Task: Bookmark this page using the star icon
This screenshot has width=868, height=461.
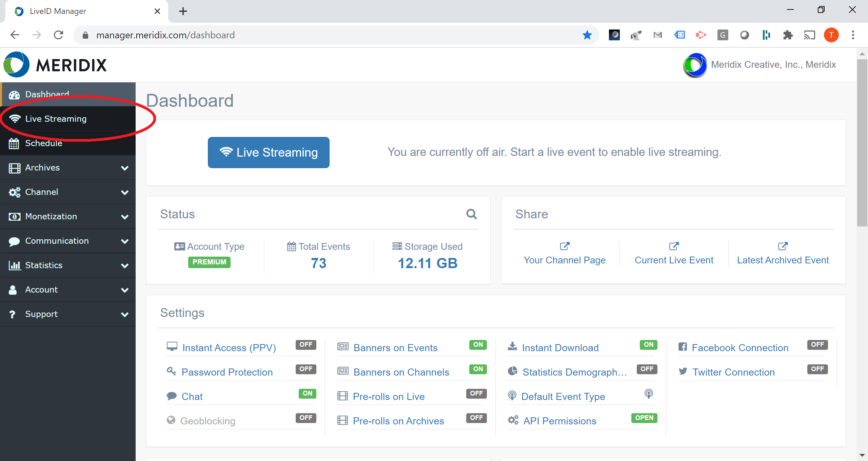Action: point(587,35)
